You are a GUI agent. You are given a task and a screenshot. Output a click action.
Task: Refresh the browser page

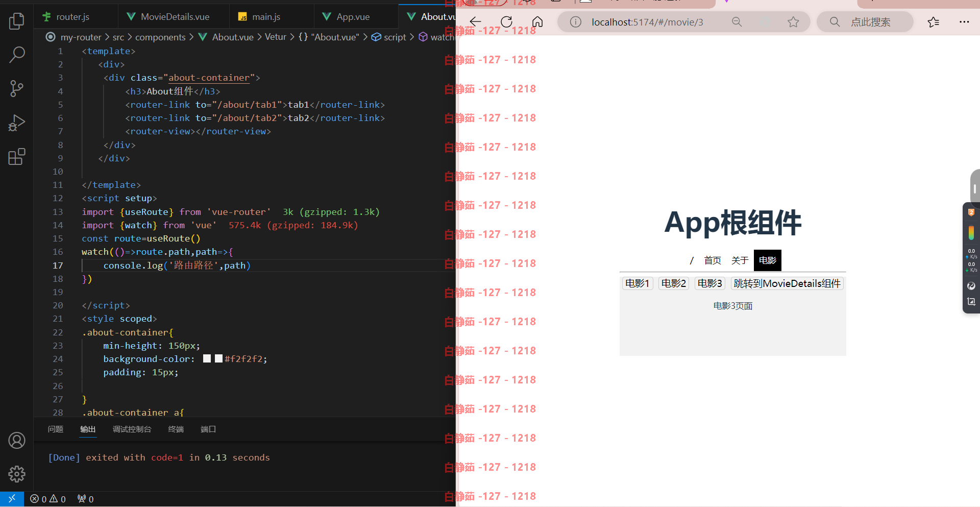click(x=506, y=22)
